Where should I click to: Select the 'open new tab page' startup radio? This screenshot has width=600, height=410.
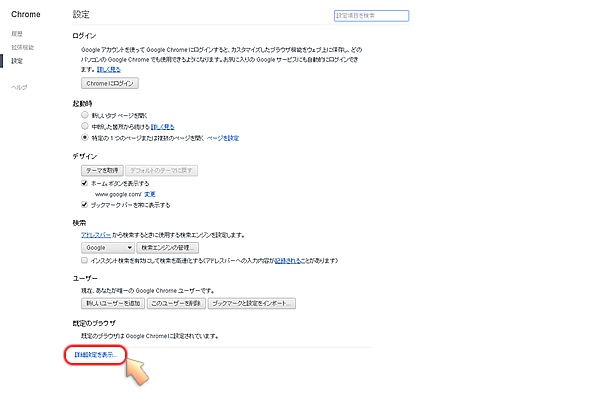coord(85,115)
